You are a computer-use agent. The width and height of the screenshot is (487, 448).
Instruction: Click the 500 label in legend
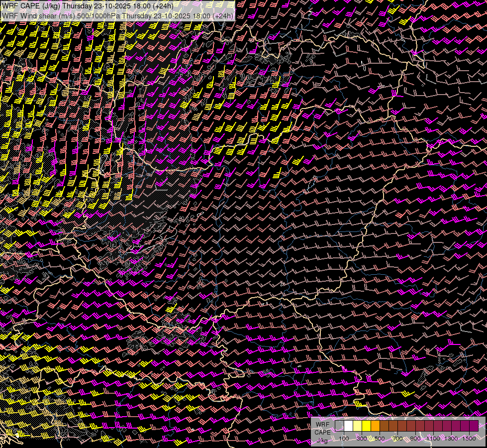pos(380,439)
